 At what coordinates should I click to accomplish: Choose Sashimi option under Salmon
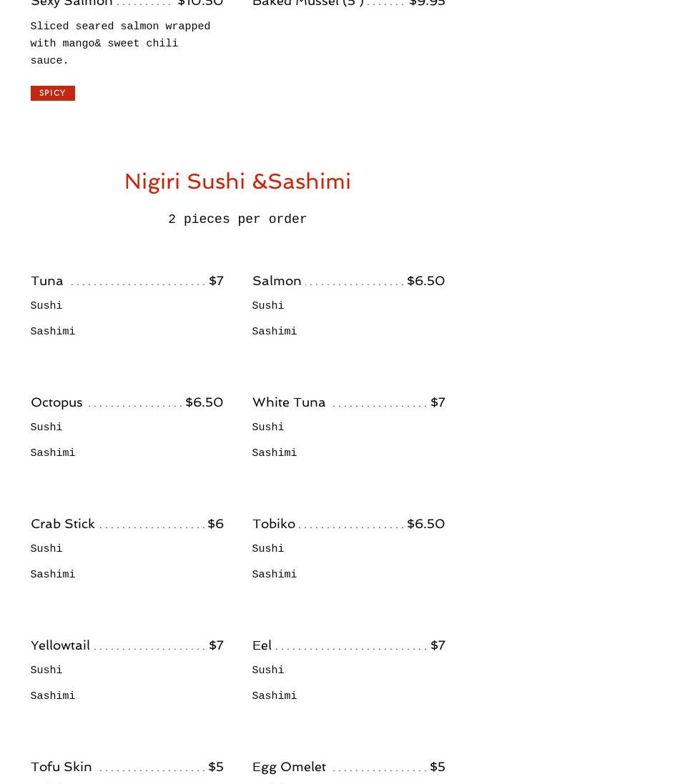point(275,332)
